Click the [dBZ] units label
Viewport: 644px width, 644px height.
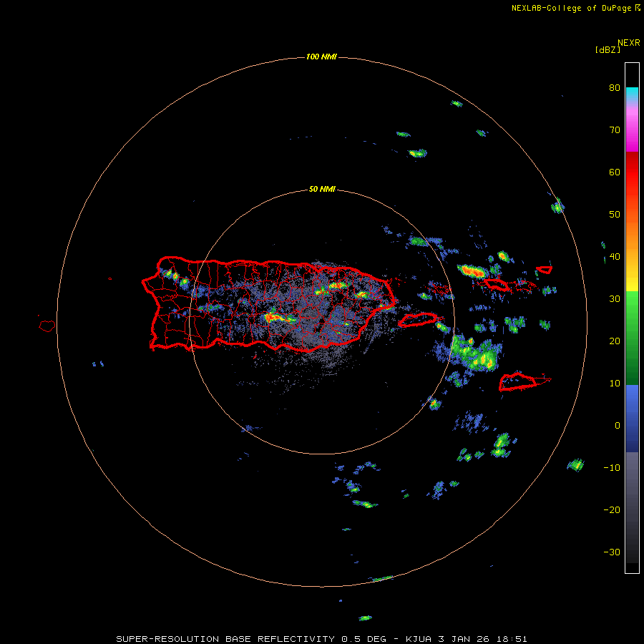pos(608,50)
